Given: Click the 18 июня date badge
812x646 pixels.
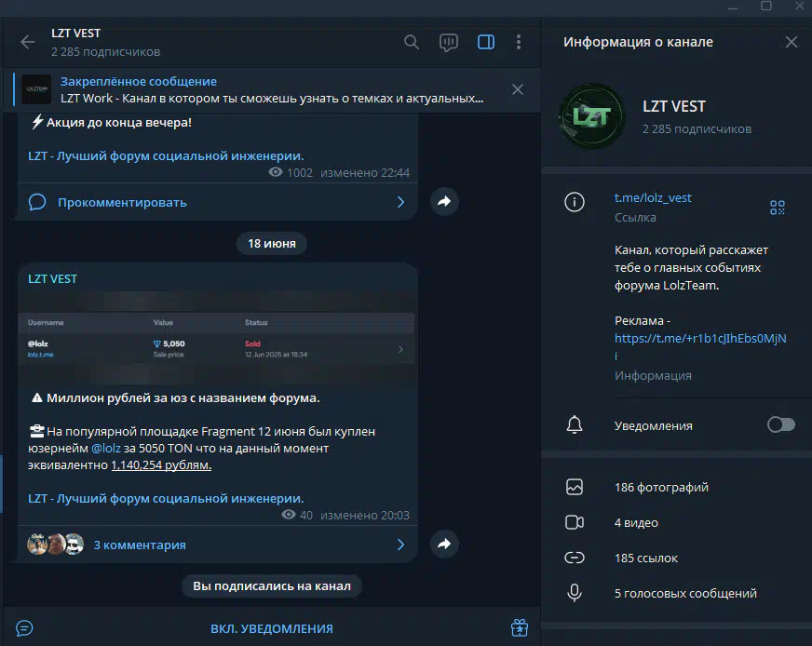Looking at the screenshot, I should click(x=272, y=243).
